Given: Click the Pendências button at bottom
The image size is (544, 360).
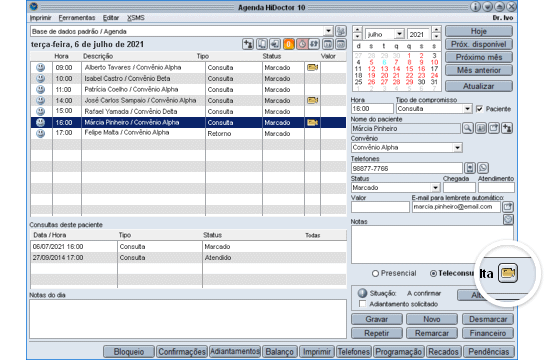Looking at the screenshot, I should 489,352.
